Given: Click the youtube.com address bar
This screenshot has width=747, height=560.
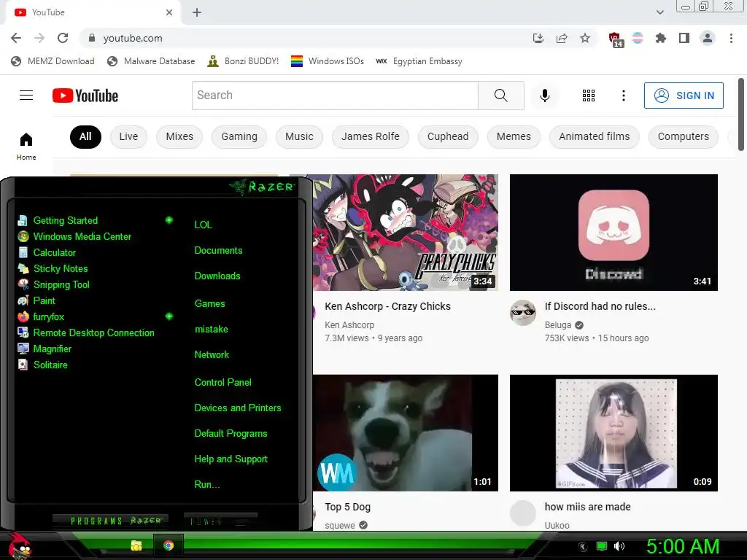Looking at the screenshot, I should (x=305, y=38).
